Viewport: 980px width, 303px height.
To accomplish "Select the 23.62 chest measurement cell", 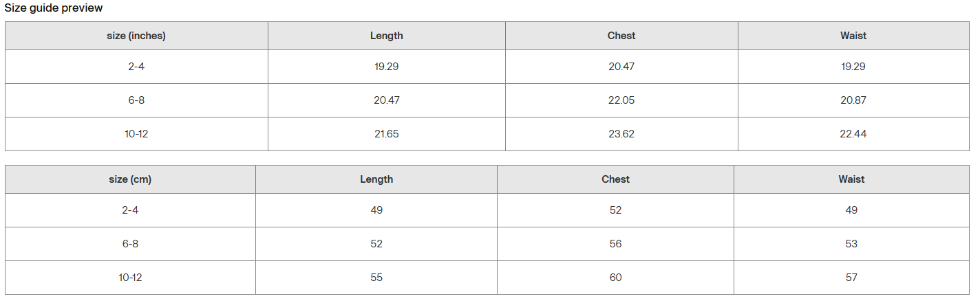I will [621, 134].
